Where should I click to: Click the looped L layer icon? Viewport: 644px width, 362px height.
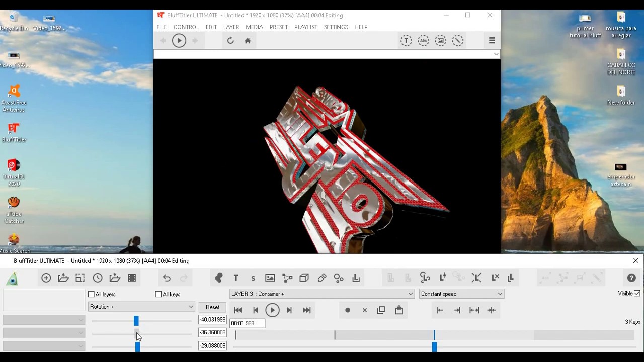pyautogui.click(x=425, y=278)
